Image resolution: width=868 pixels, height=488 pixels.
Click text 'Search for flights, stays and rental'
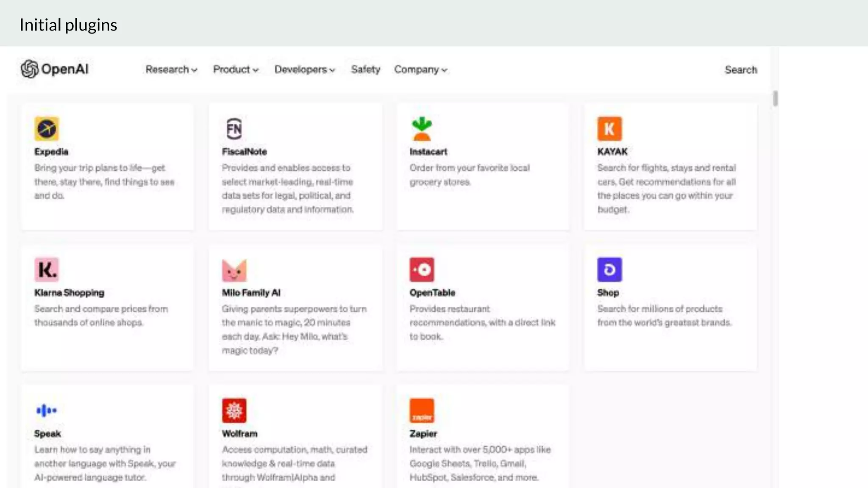667,168
